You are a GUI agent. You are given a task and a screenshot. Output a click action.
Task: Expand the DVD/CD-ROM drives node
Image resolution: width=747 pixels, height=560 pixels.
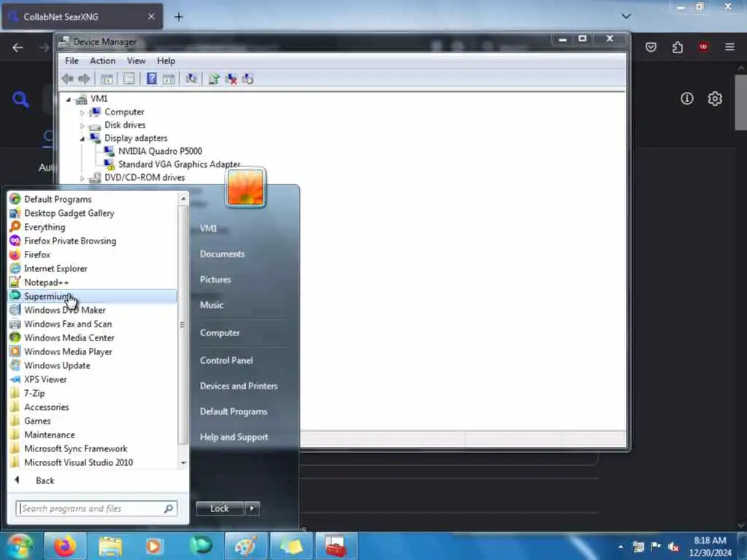pyautogui.click(x=82, y=178)
